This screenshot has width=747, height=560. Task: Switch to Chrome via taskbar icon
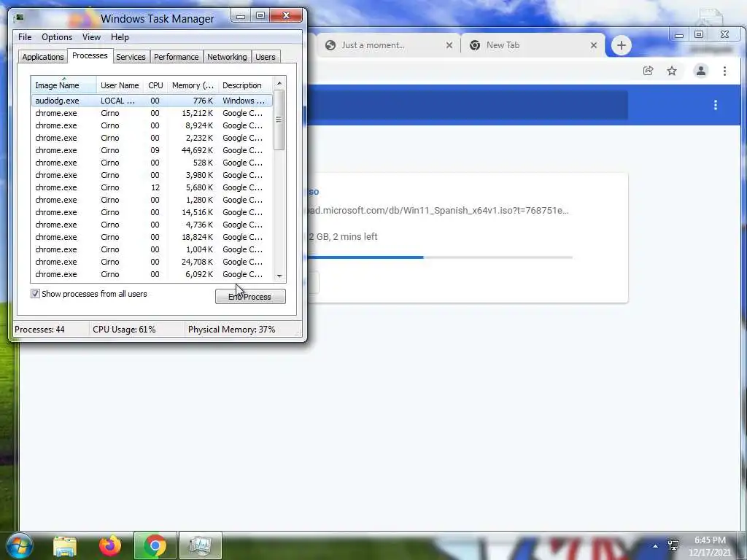155,545
